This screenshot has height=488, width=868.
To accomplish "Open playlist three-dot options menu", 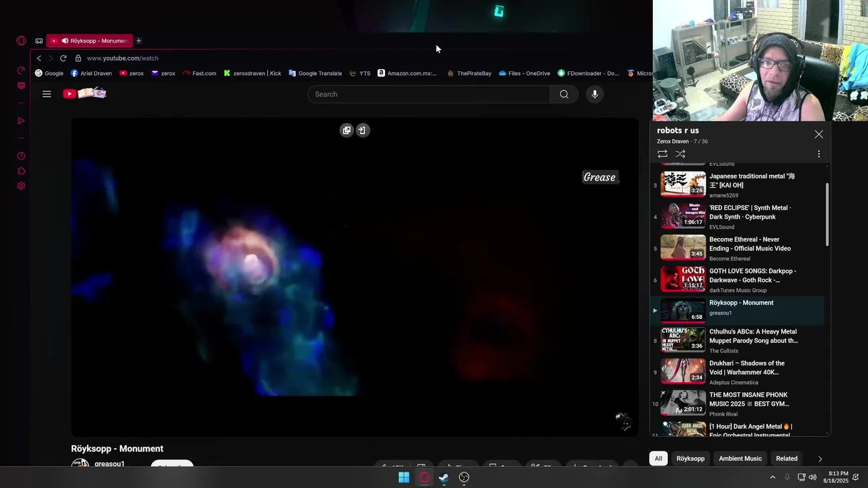I will point(818,154).
